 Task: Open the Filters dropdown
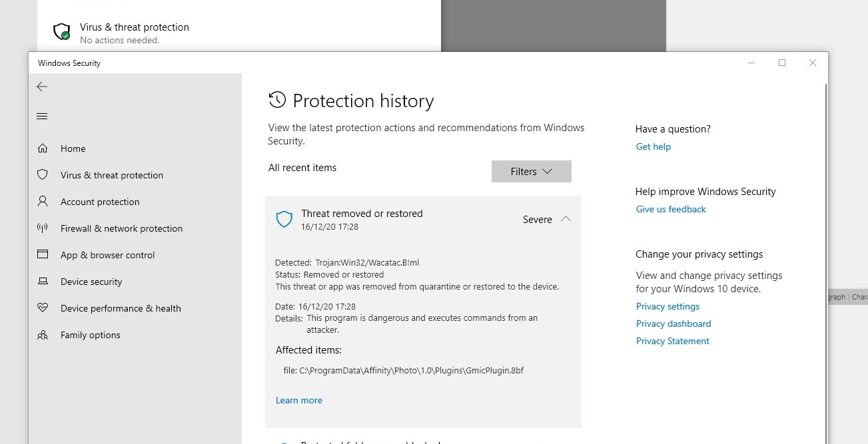[531, 172]
